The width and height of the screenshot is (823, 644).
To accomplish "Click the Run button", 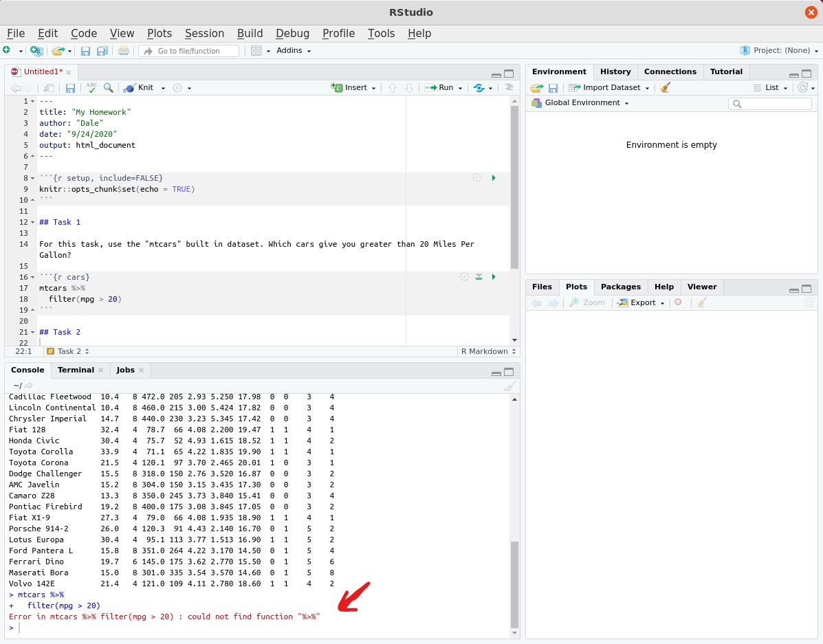I will pos(439,88).
